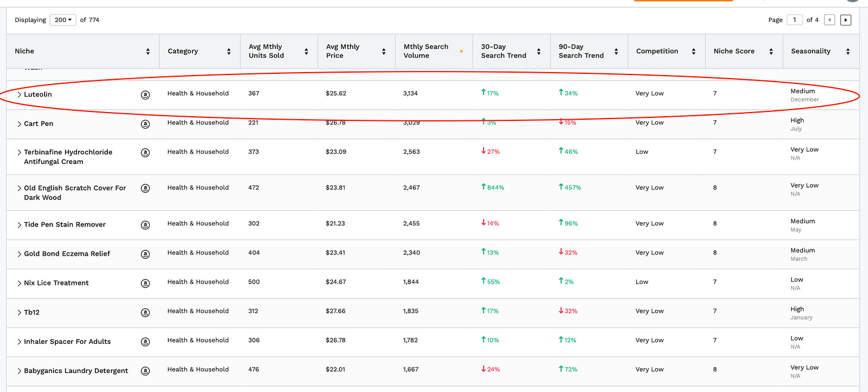Open Amazon icon for Tide Pen Stain Remover

pyautogui.click(x=145, y=225)
